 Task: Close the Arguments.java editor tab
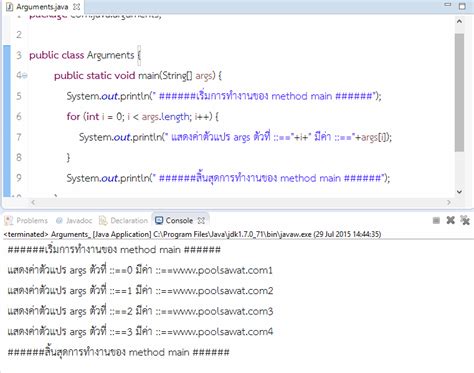(x=77, y=7)
